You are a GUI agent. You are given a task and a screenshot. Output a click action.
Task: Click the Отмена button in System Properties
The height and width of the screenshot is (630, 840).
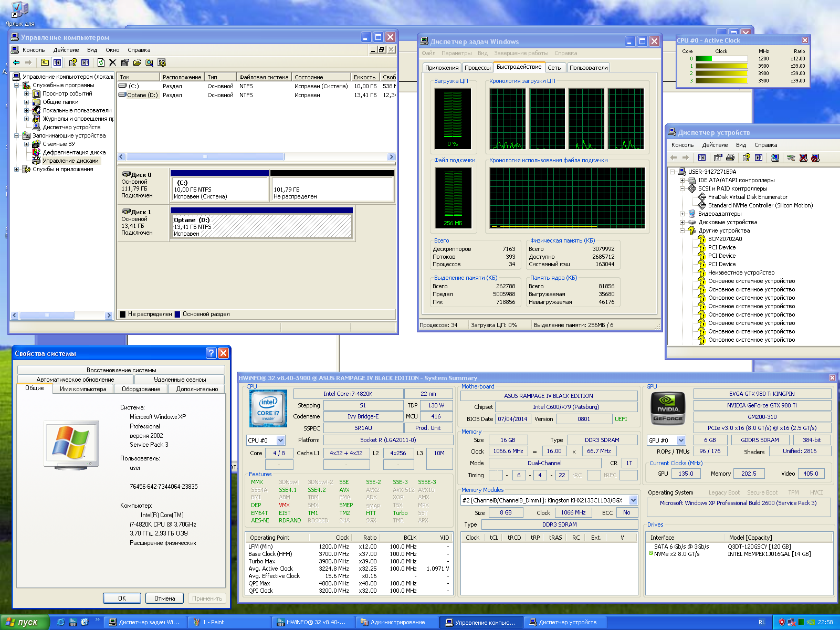[x=164, y=598]
